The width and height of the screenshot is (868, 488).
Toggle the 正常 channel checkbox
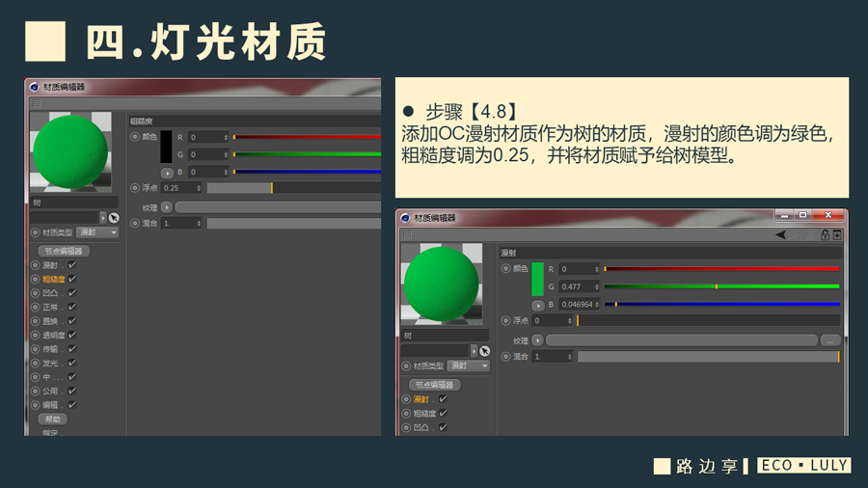[x=72, y=307]
